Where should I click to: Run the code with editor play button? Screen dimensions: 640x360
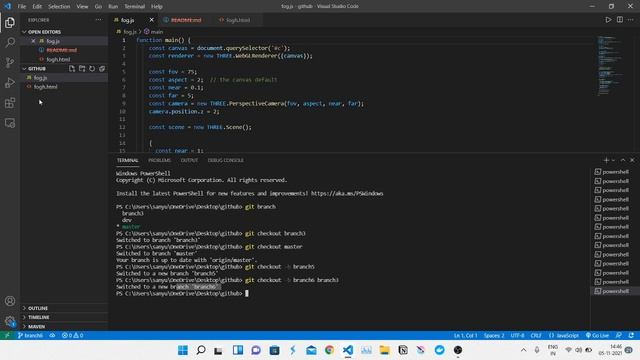[608, 20]
